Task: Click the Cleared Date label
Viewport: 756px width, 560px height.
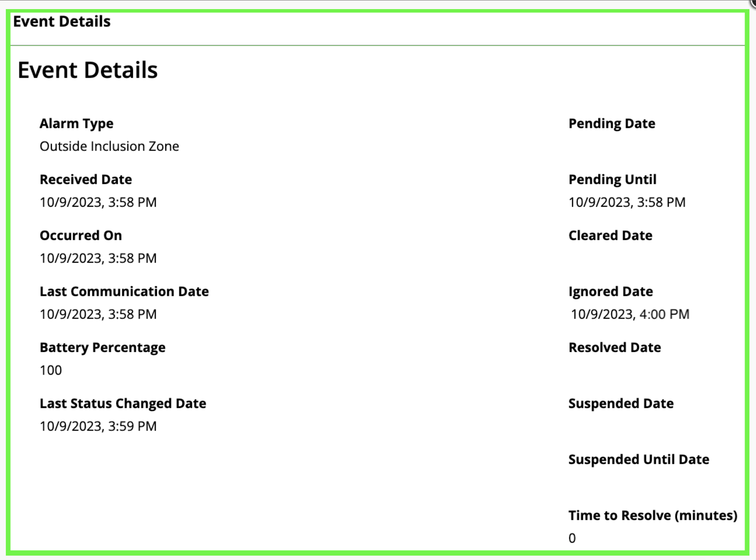Action: point(610,236)
